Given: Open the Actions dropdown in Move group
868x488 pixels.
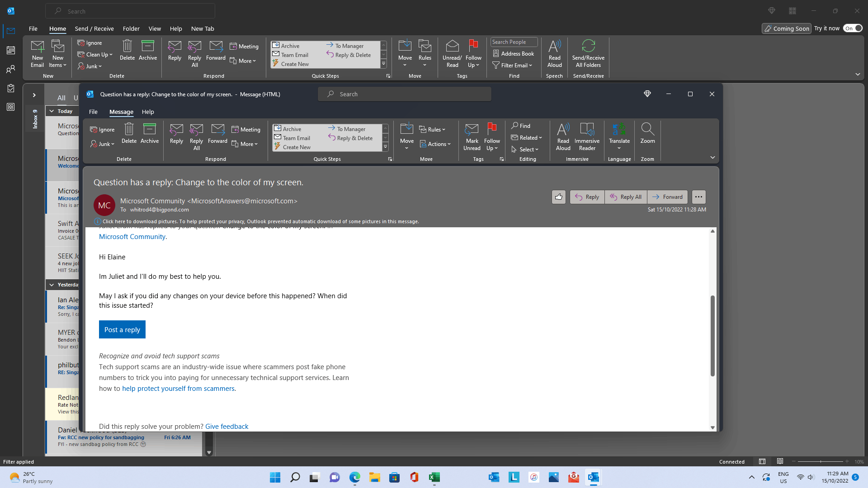Looking at the screenshot, I should click(435, 144).
